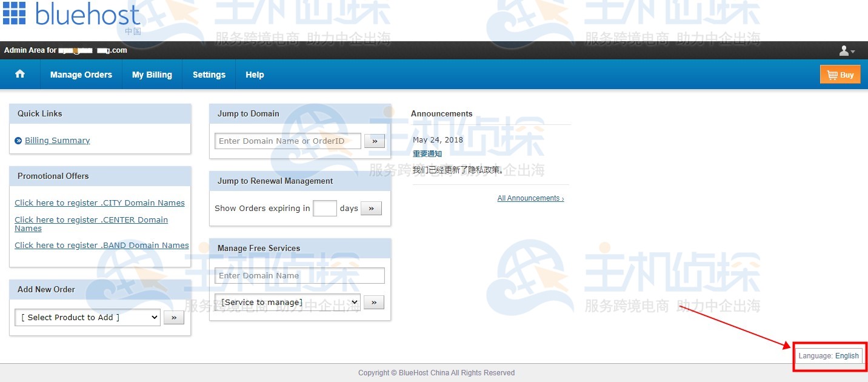Open the Service to manage dropdown
The image size is (868, 382).
285,302
